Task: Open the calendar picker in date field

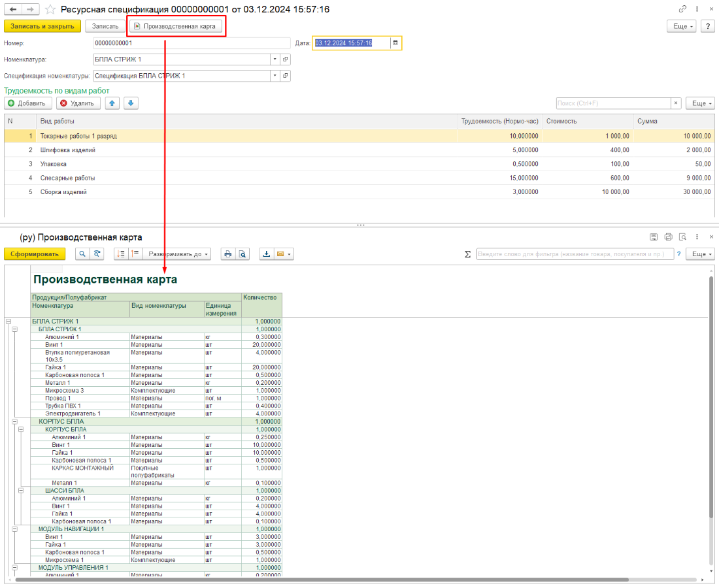Action: click(x=395, y=43)
